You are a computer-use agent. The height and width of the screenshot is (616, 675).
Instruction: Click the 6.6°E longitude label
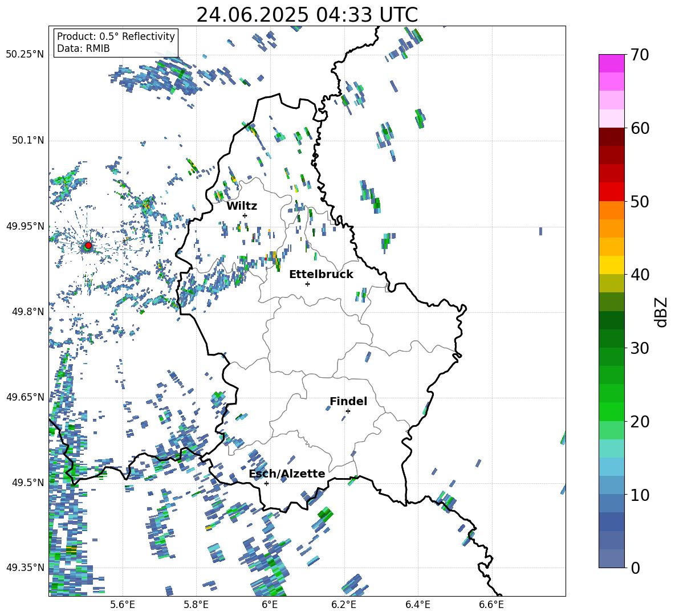[491, 605]
